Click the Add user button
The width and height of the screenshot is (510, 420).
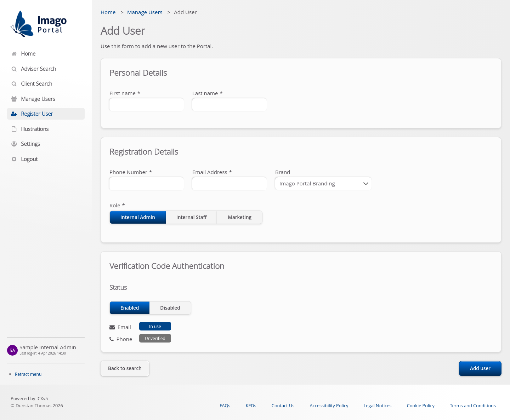click(480, 368)
